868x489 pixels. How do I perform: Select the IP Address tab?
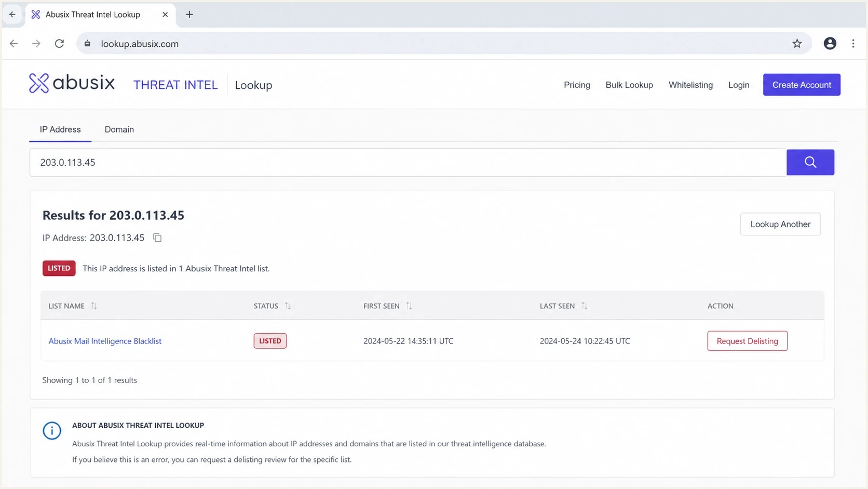pos(60,129)
